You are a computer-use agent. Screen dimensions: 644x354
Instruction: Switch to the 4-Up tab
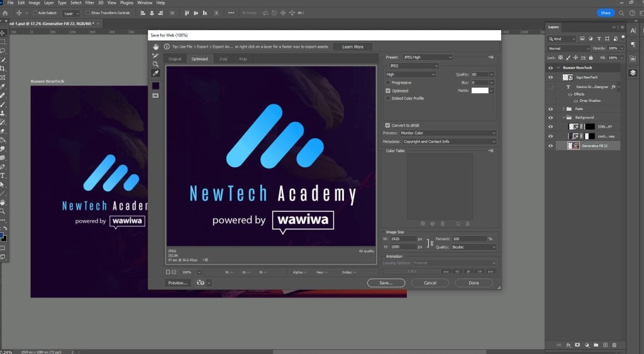point(243,58)
